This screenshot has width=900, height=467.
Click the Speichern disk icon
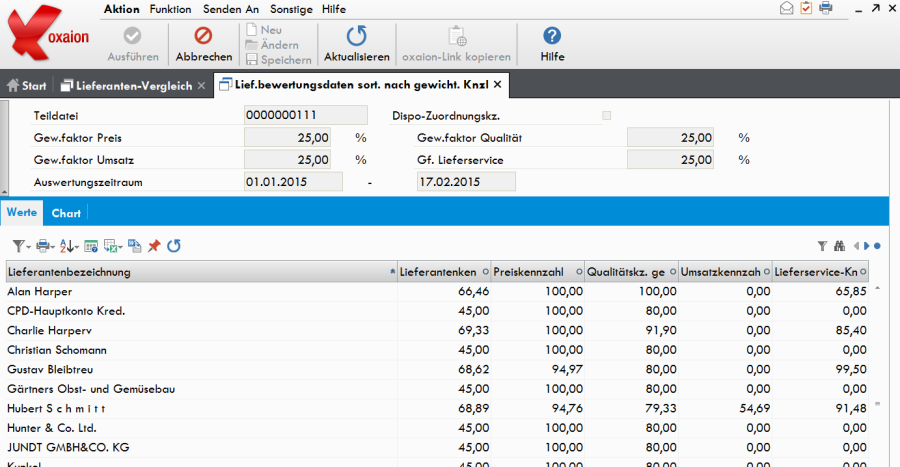pyautogui.click(x=251, y=59)
